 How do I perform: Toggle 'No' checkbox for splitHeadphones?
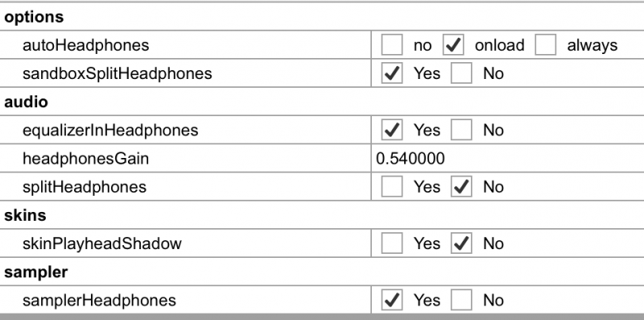pyautogui.click(x=461, y=187)
